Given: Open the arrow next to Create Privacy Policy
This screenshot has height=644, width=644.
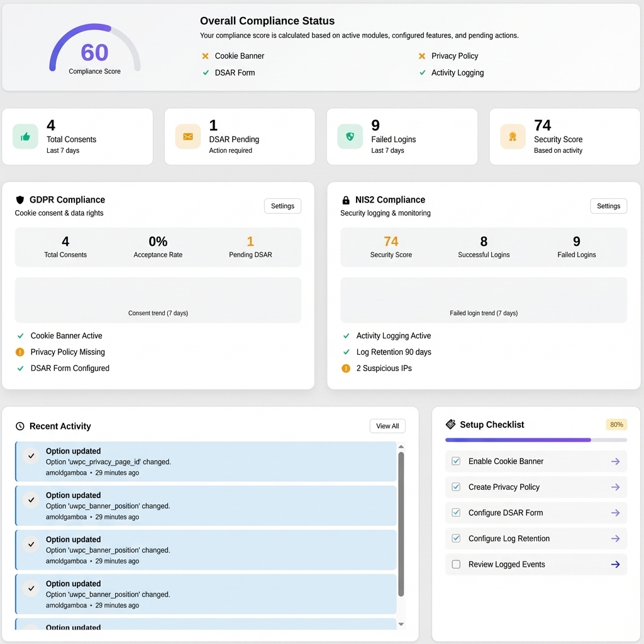Looking at the screenshot, I should coord(615,487).
